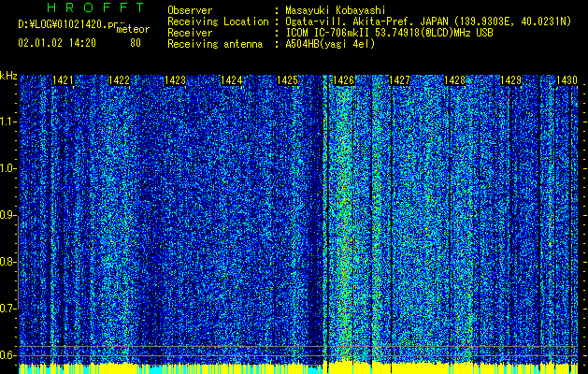The width and height of the screenshot is (588, 374).
Task: Click the meteor label
Action: 133,29
